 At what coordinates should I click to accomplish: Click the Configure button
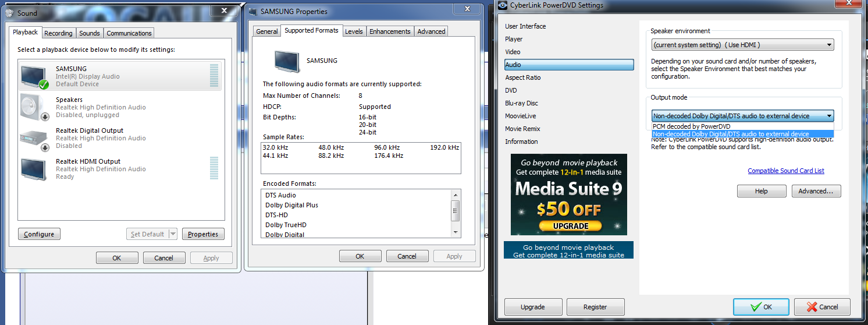click(39, 234)
